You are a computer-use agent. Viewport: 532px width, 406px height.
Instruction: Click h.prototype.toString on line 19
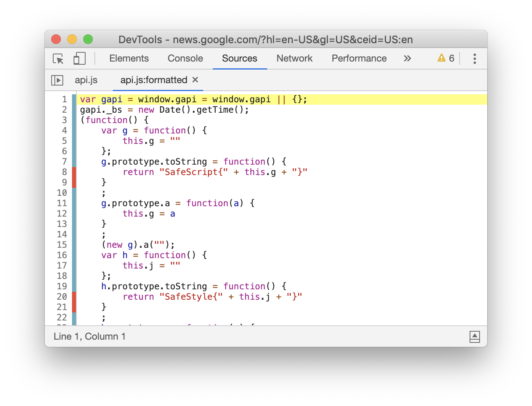(154, 286)
